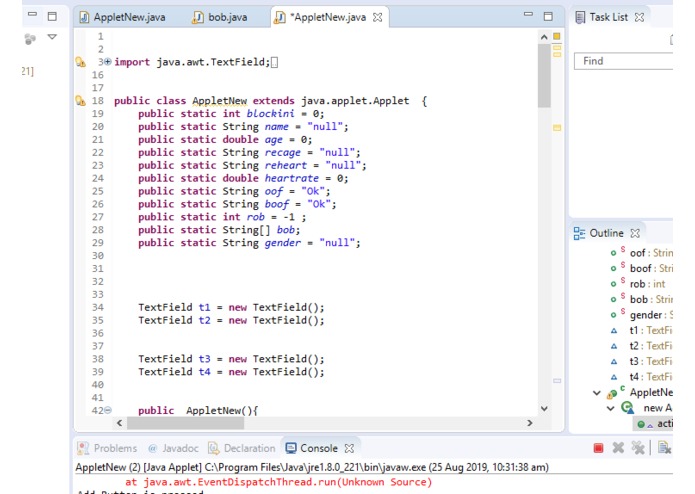Click the EventDispatchThread.run stack trace line

(278, 482)
